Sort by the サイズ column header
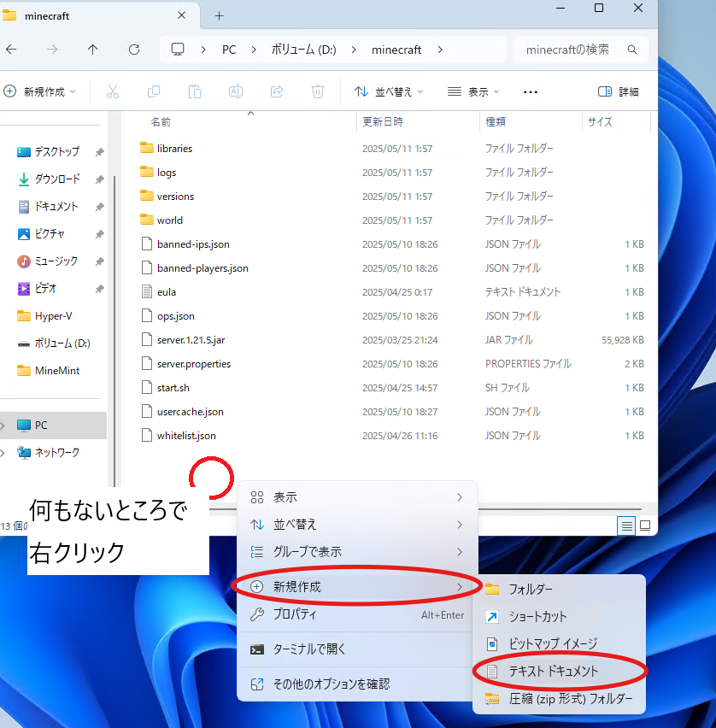The width and height of the screenshot is (716, 728). click(600, 121)
